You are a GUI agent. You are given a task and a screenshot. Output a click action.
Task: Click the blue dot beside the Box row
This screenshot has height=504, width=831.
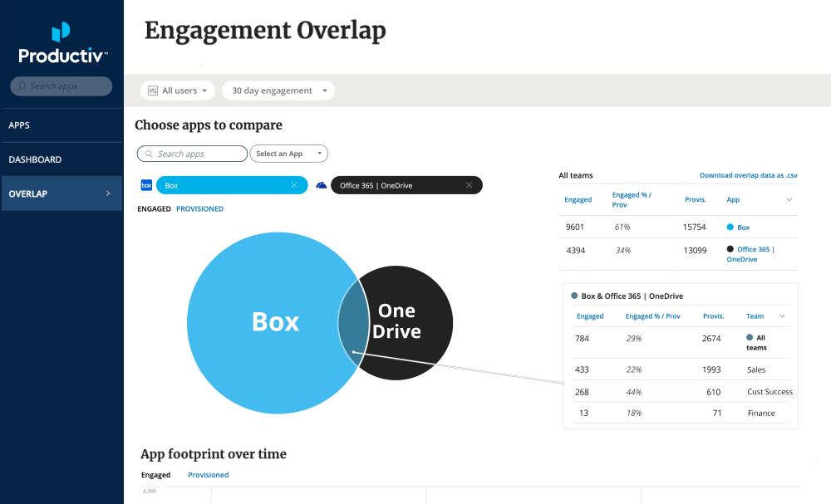pos(730,228)
